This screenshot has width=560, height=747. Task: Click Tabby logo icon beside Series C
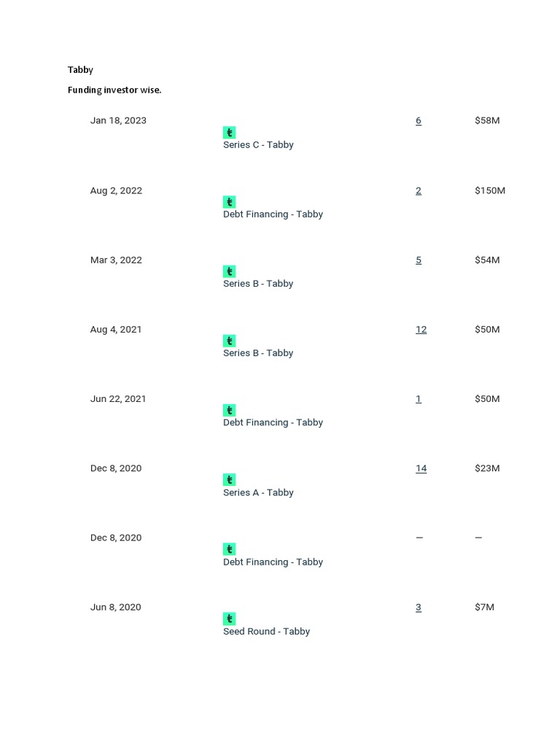point(229,133)
